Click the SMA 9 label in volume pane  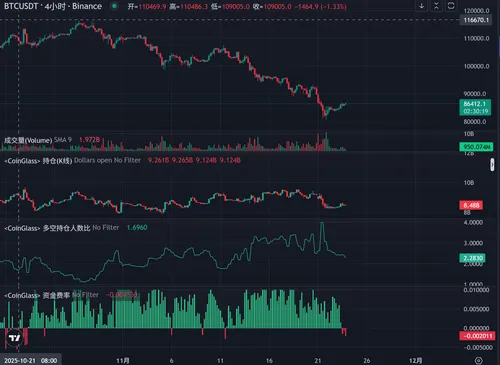[63, 140]
